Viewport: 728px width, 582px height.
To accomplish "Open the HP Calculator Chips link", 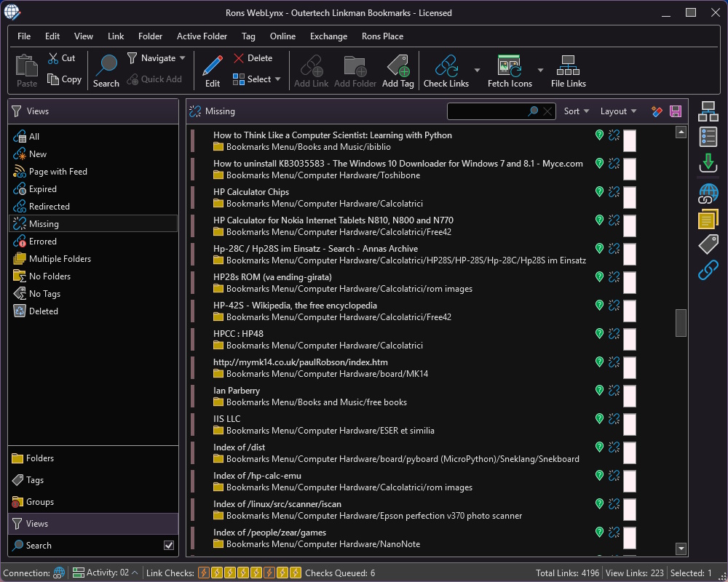I will (x=251, y=192).
